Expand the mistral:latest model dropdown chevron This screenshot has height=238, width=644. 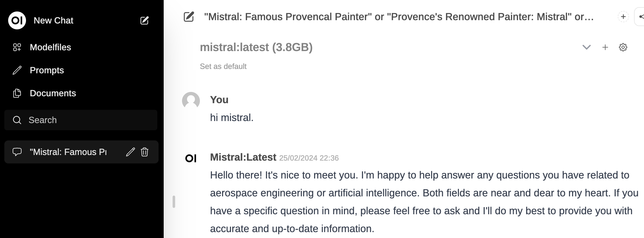click(586, 47)
